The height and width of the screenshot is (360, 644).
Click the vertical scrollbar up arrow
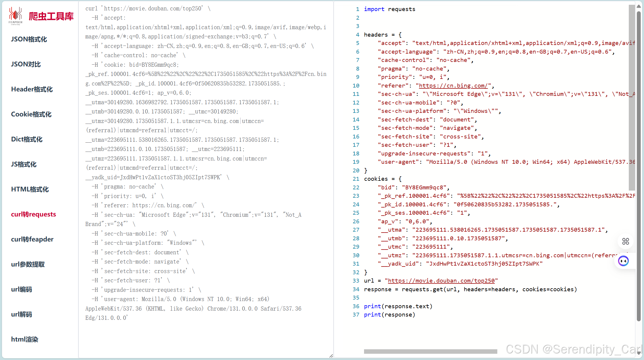tap(639, 6)
